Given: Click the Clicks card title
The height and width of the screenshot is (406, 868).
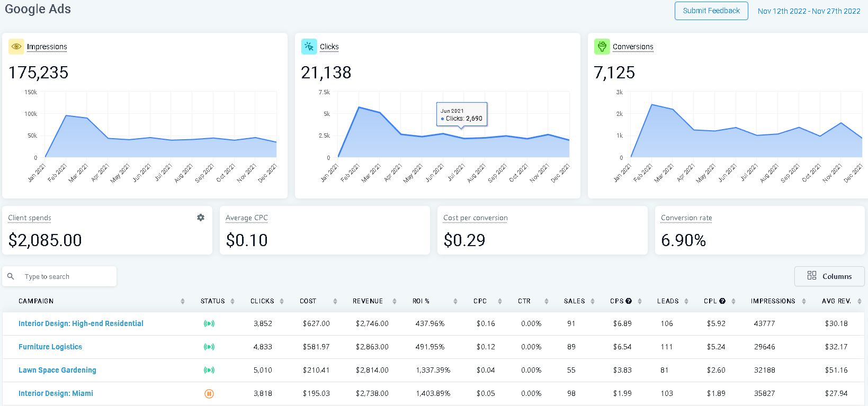Looking at the screenshot, I should click(x=329, y=47).
